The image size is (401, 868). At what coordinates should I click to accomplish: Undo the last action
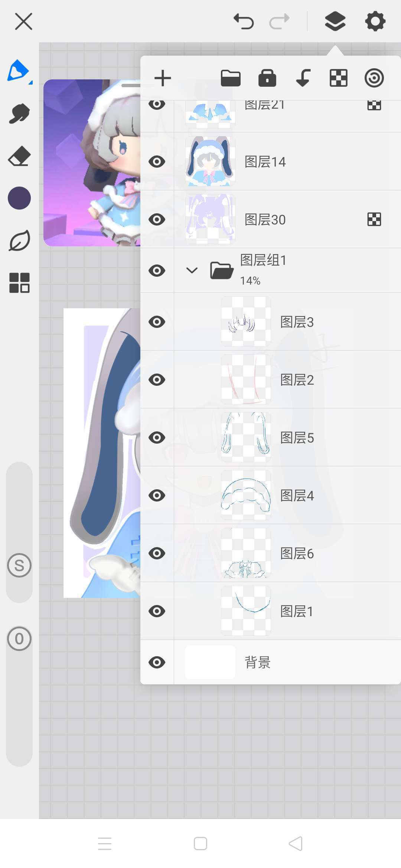(244, 21)
